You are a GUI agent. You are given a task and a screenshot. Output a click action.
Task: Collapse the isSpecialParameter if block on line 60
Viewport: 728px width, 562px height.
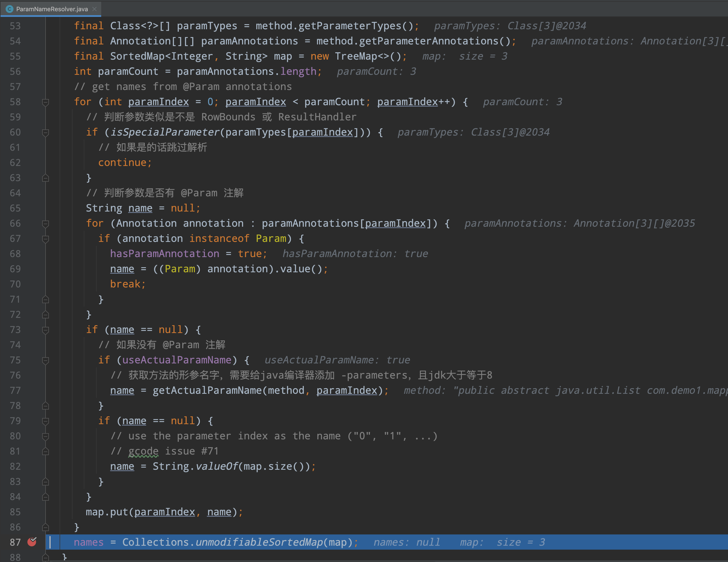[x=46, y=132]
